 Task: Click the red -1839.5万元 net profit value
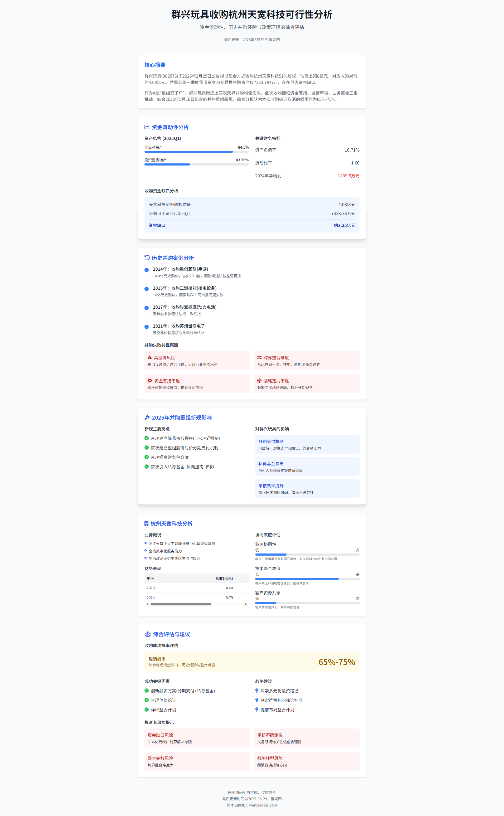tap(348, 176)
